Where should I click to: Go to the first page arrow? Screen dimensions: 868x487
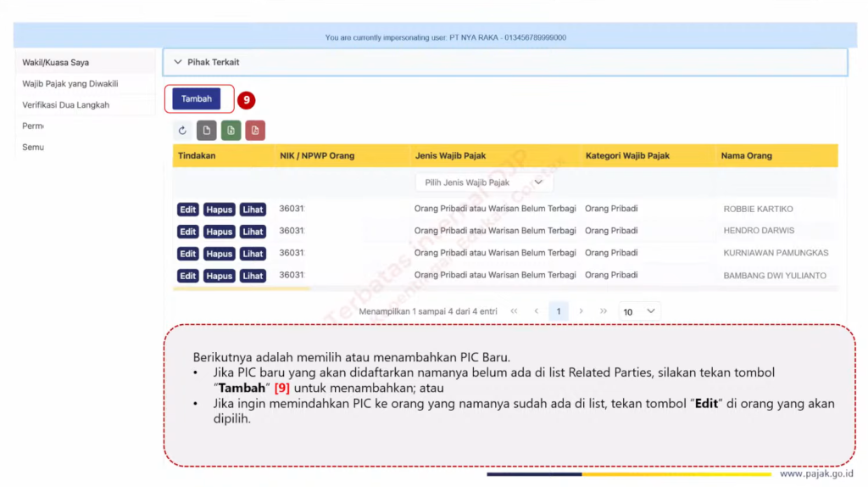tap(514, 311)
